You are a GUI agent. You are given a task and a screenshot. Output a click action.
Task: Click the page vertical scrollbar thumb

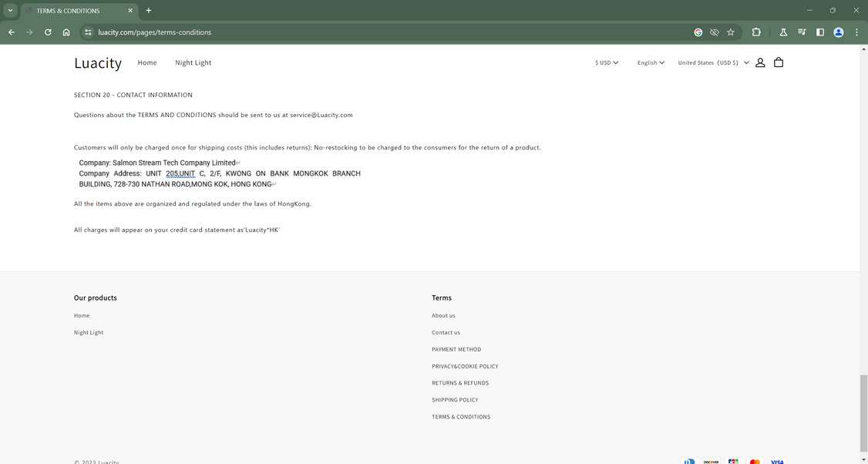point(863,412)
